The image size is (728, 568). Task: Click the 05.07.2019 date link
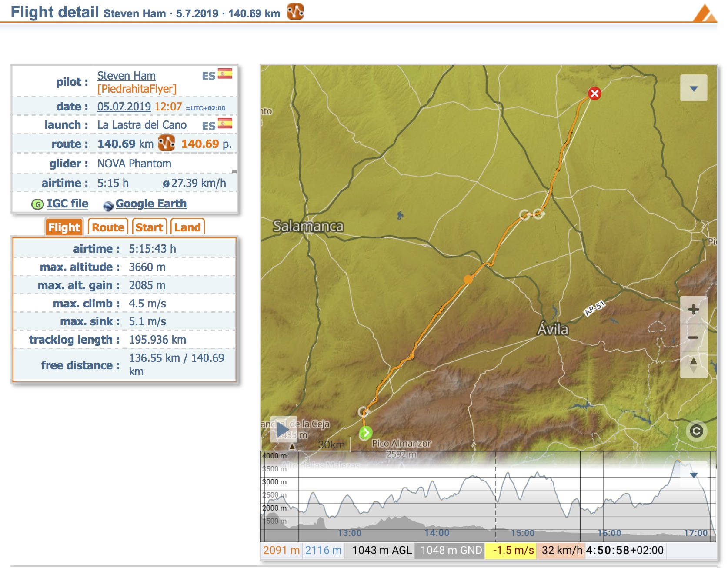click(x=124, y=107)
